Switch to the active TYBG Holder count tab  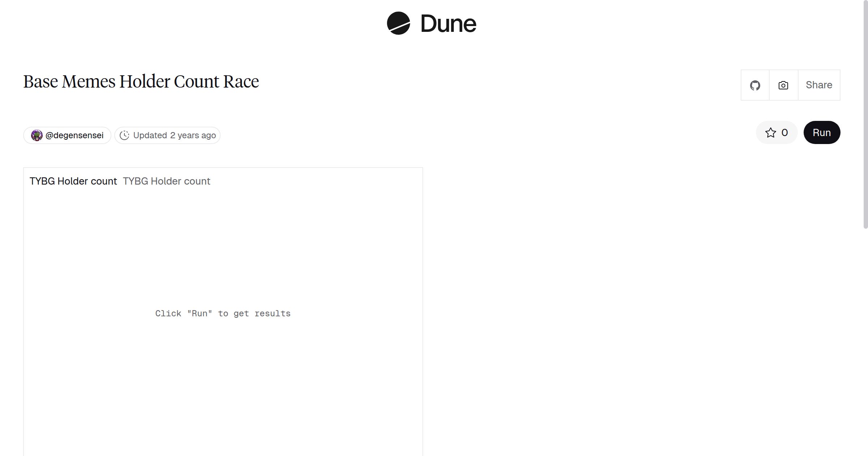tap(73, 181)
